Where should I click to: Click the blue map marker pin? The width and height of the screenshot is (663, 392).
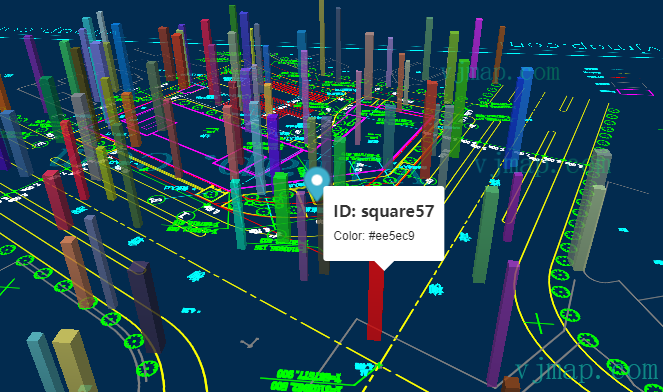317,183
